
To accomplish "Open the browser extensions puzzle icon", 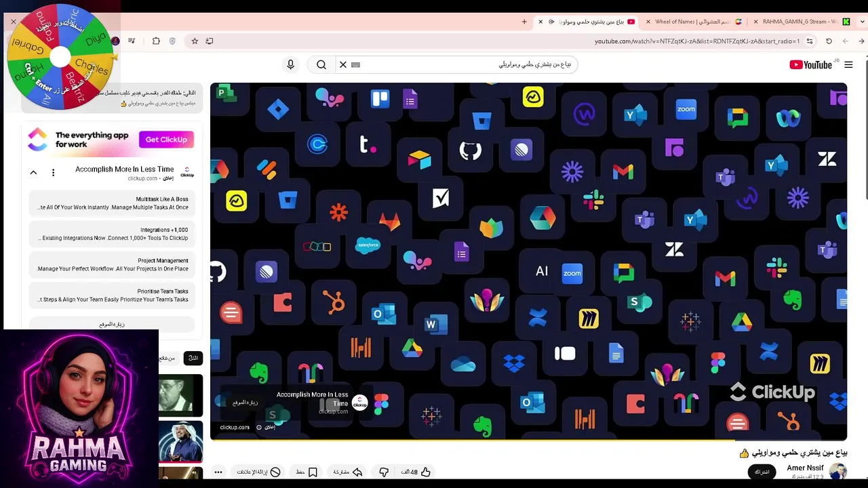I will tap(156, 41).
